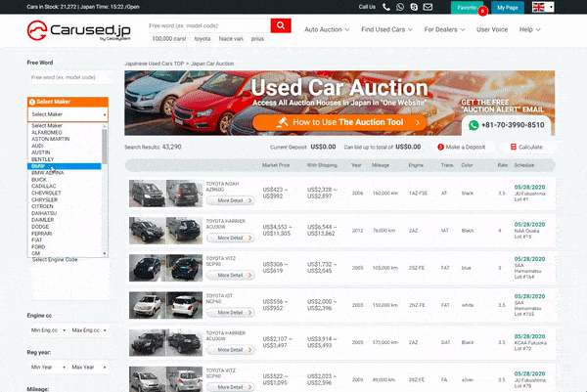Viewport: 587px width, 392px height.
Task: Expand the Auto Auction menu
Action: click(x=327, y=29)
